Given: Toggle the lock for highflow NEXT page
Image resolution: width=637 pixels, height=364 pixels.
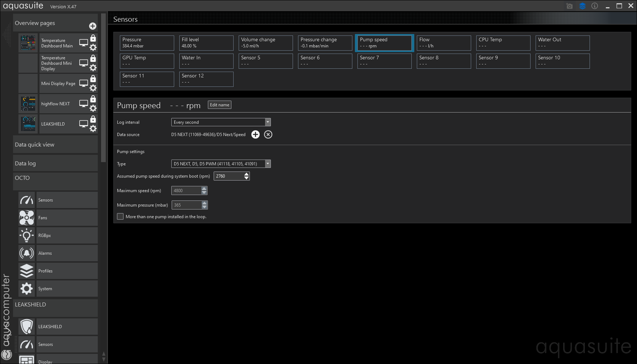Looking at the screenshot, I should 93,99.
